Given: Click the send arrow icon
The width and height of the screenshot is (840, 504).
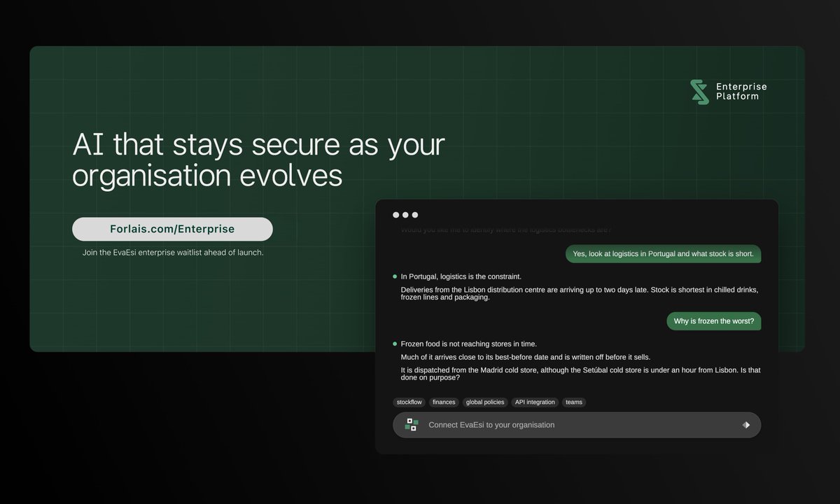Looking at the screenshot, I should pos(745,425).
